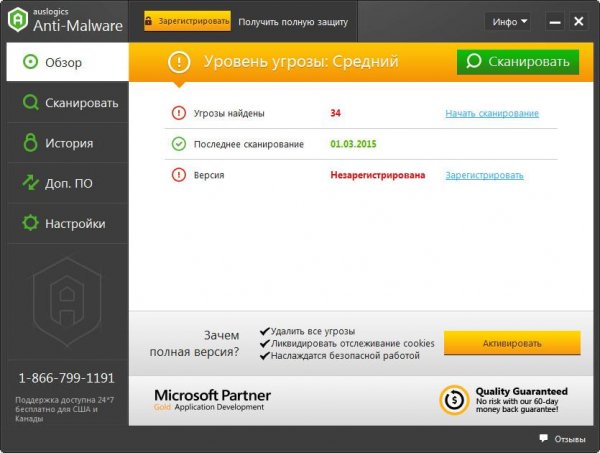Click the green check icon beside Последнее сканирование
This screenshot has height=453, width=600.
click(178, 144)
